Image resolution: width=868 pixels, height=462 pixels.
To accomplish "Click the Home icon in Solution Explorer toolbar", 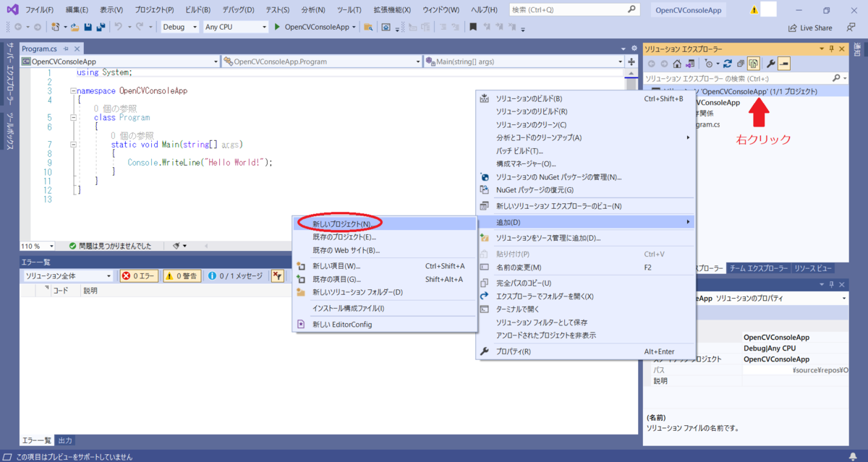I will pyautogui.click(x=677, y=64).
